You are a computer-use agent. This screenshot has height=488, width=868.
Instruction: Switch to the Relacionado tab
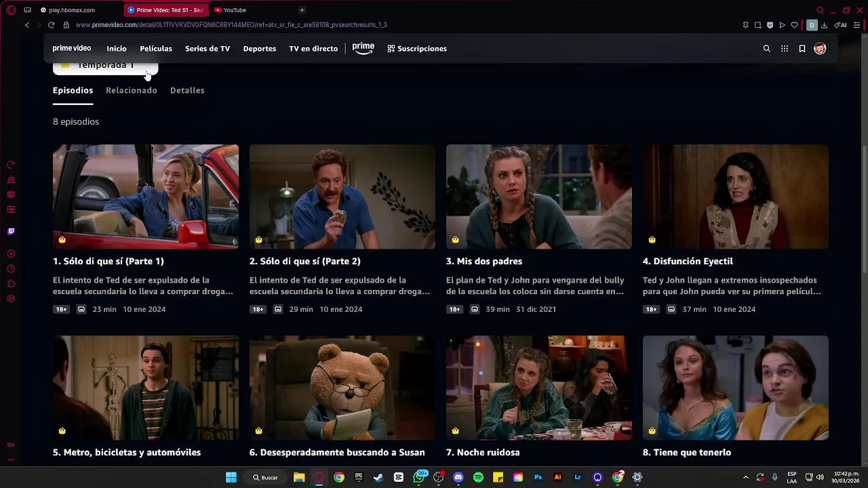click(x=132, y=90)
